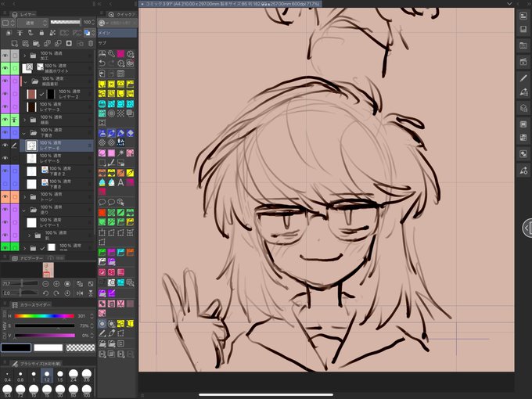The width and height of the screenshot is (532, 399).
Task: Click the layer opacity slider bar
Action: [x=66, y=23]
